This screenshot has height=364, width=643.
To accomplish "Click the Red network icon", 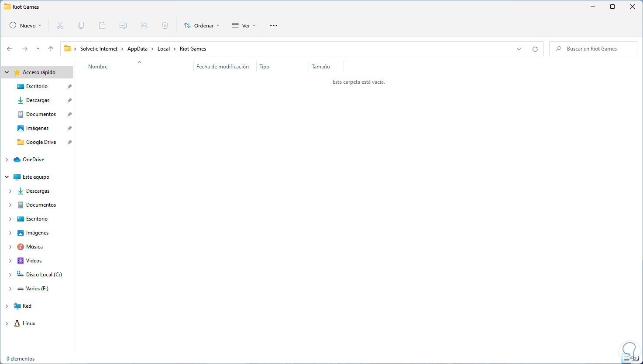I will [x=17, y=306].
